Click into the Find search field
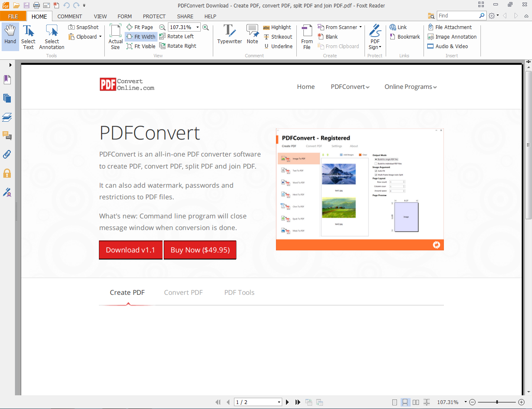532x409 pixels. click(x=458, y=16)
